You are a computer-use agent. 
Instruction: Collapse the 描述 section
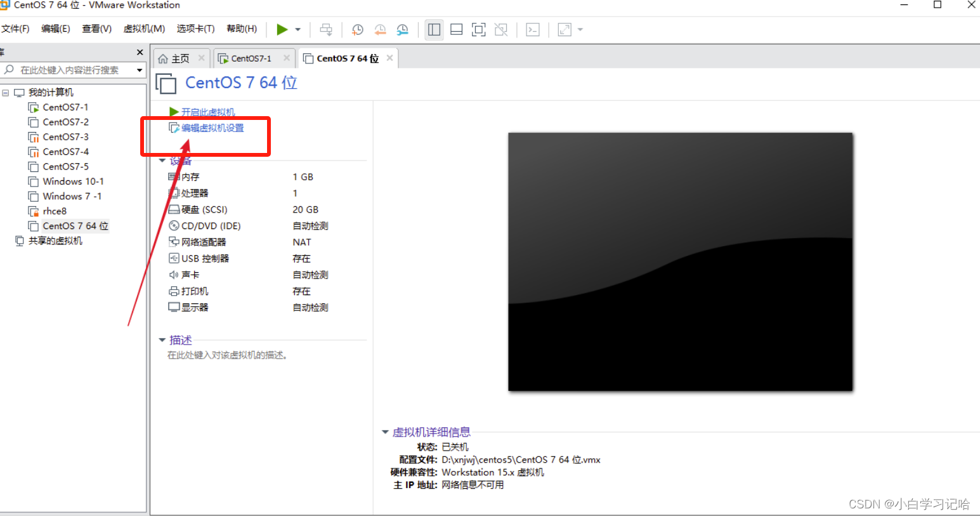162,340
